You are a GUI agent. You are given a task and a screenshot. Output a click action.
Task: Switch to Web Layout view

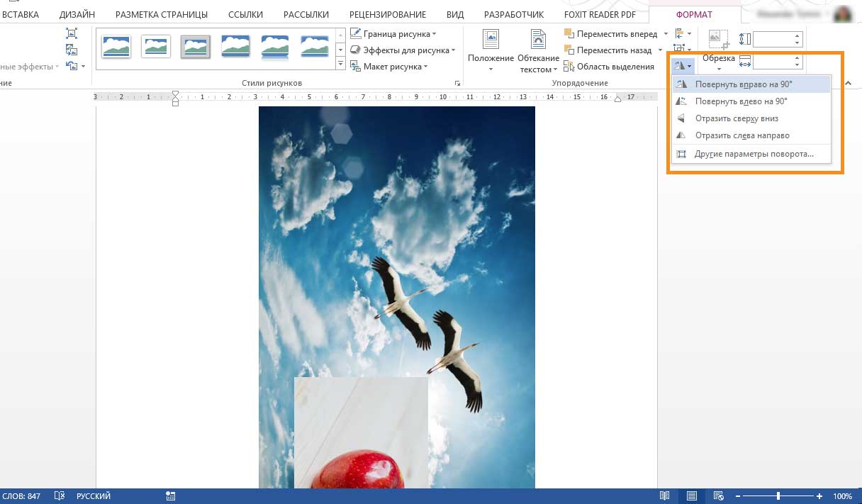tap(718, 496)
